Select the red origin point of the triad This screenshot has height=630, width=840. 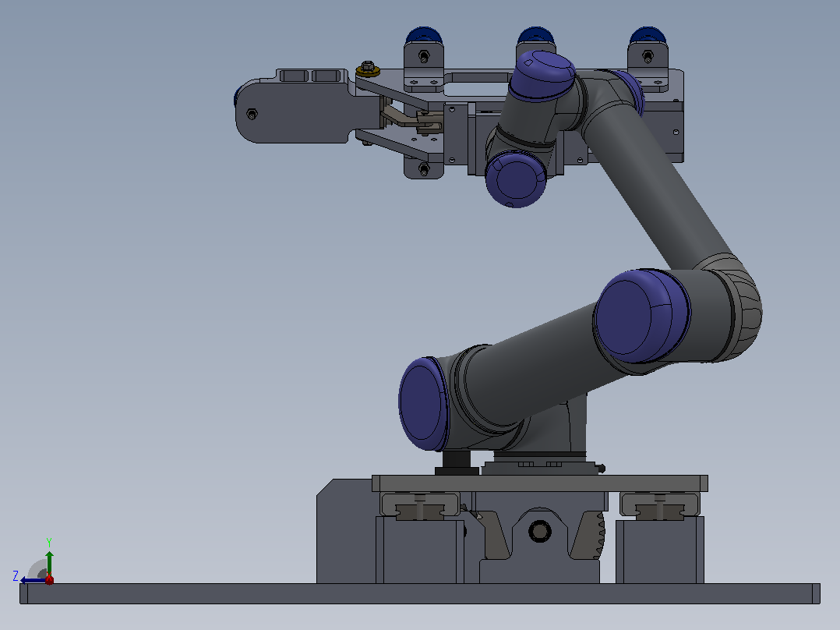tap(49, 579)
